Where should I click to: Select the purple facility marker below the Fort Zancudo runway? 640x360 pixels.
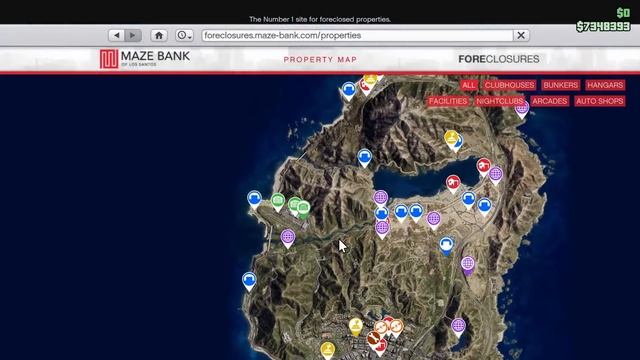click(x=288, y=237)
